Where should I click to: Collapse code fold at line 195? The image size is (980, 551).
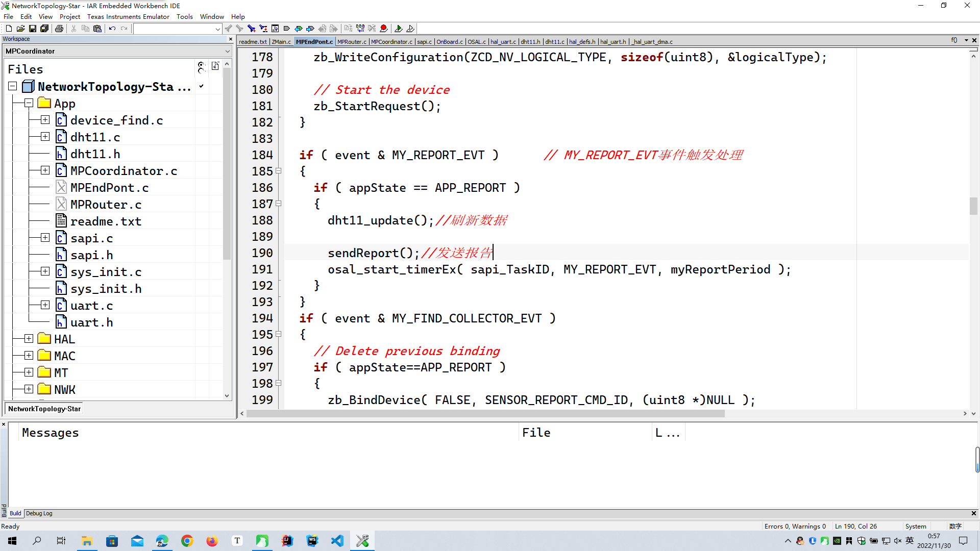click(x=279, y=334)
